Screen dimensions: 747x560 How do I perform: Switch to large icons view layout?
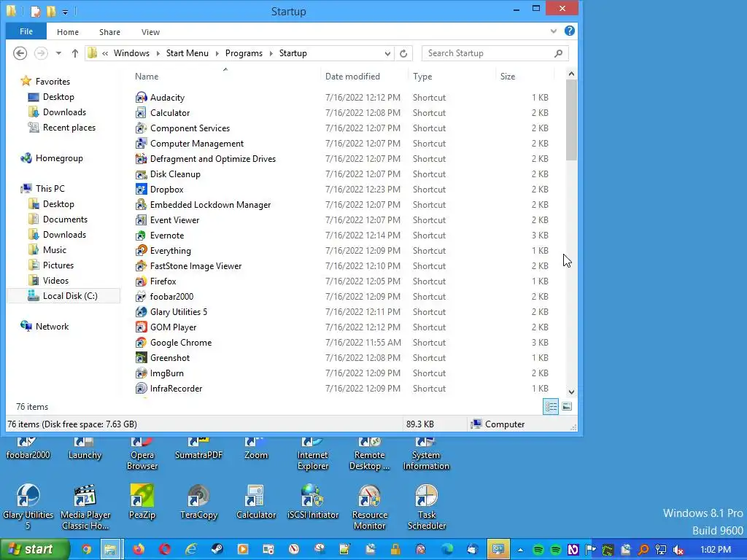567,407
